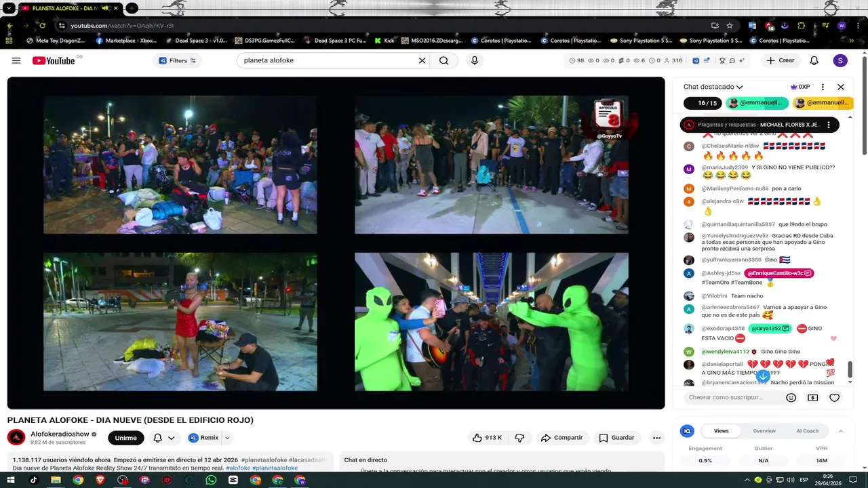Close the live chat panel

pyautogui.click(x=841, y=87)
